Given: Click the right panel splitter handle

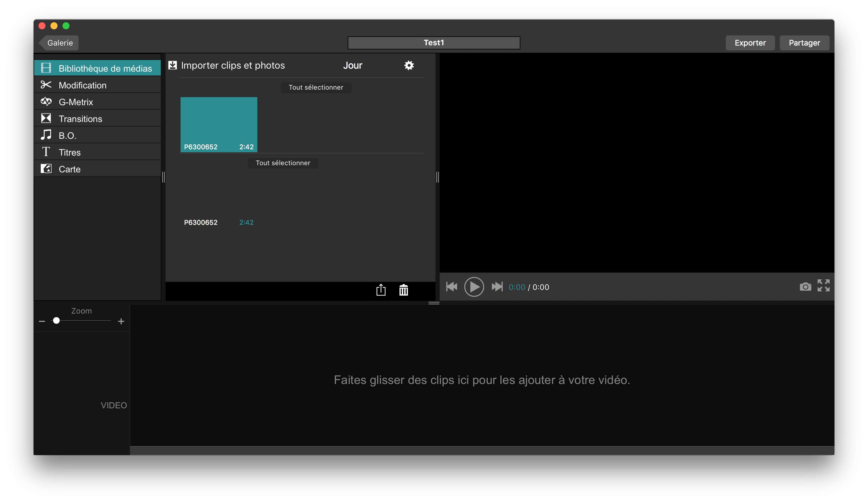Looking at the screenshot, I should tap(437, 177).
